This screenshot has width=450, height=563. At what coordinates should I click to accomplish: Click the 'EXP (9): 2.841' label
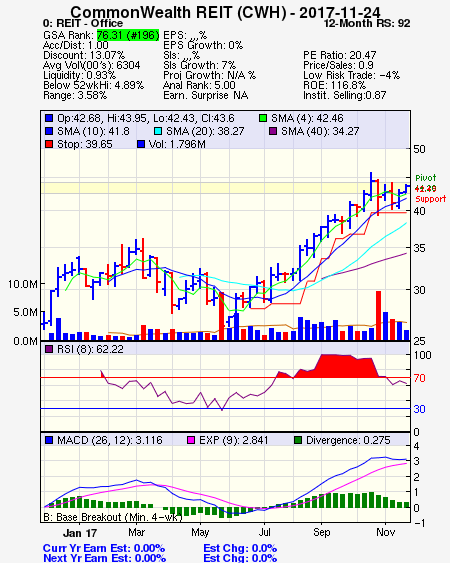click(233, 440)
